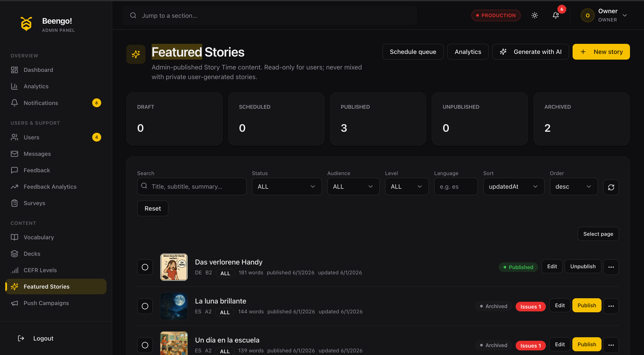644x355 pixels.
Task: Click the Vocabulary book icon
Action: point(14,237)
